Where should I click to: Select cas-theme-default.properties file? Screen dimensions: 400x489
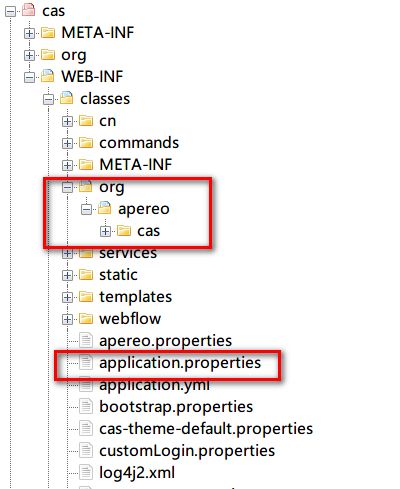(x=206, y=429)
